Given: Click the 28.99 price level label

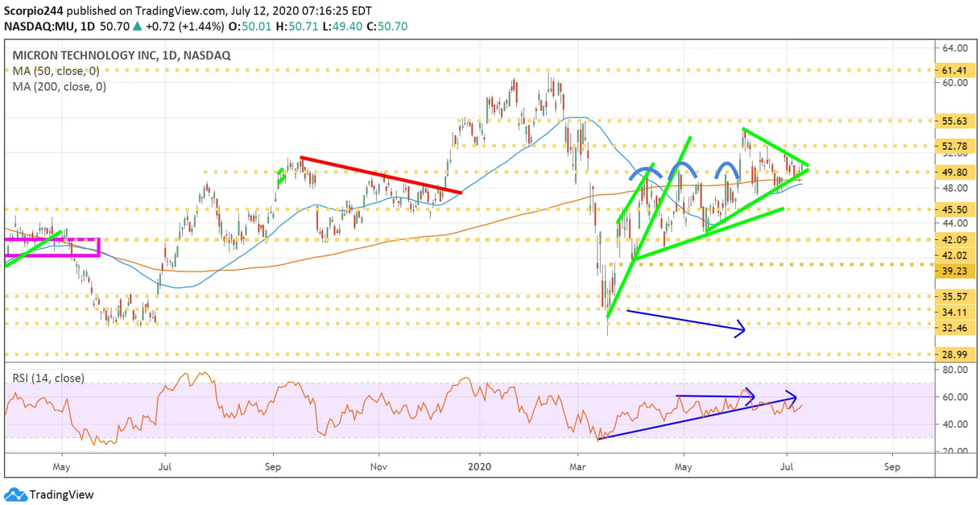Looking at the screenshot, I should point(955,355).
